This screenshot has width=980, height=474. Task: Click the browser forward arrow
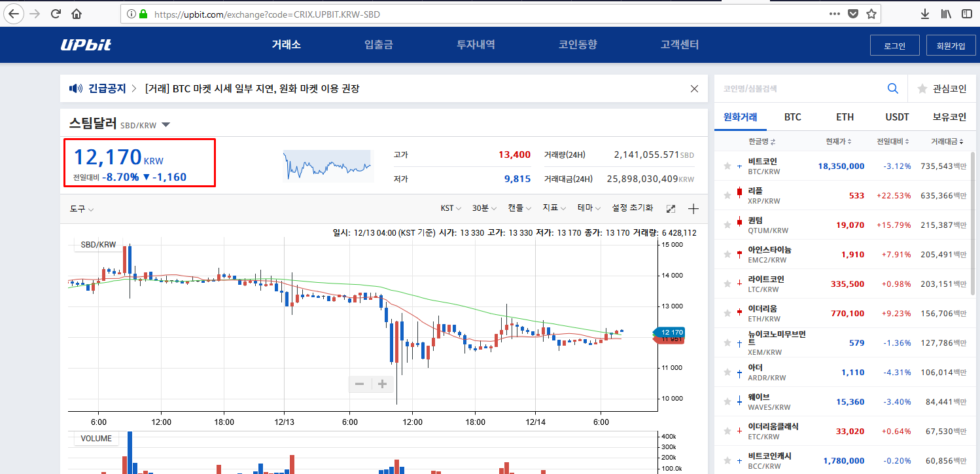click(35, 14)
